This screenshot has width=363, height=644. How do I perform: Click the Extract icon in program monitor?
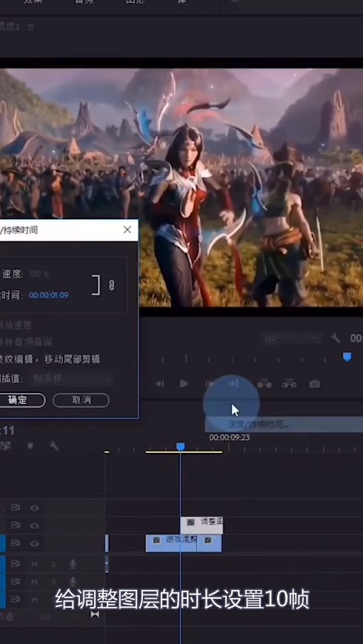[290, 383]
